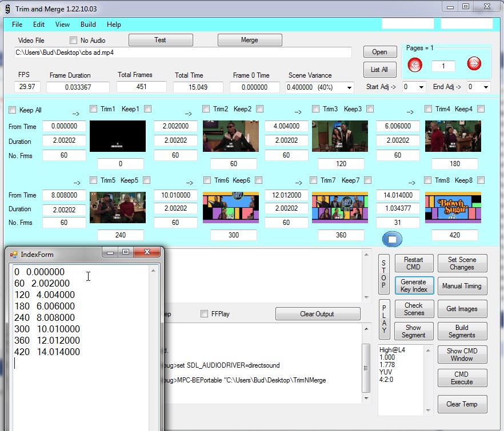
Task: Click media info list scroll down arrow
Action: pos(428,410)
